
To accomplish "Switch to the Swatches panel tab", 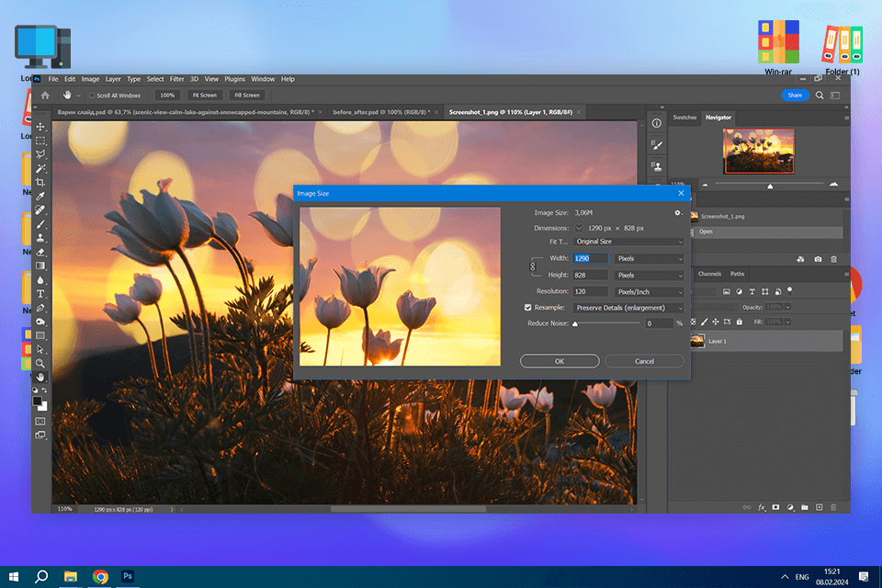I will tap(684, 118).
